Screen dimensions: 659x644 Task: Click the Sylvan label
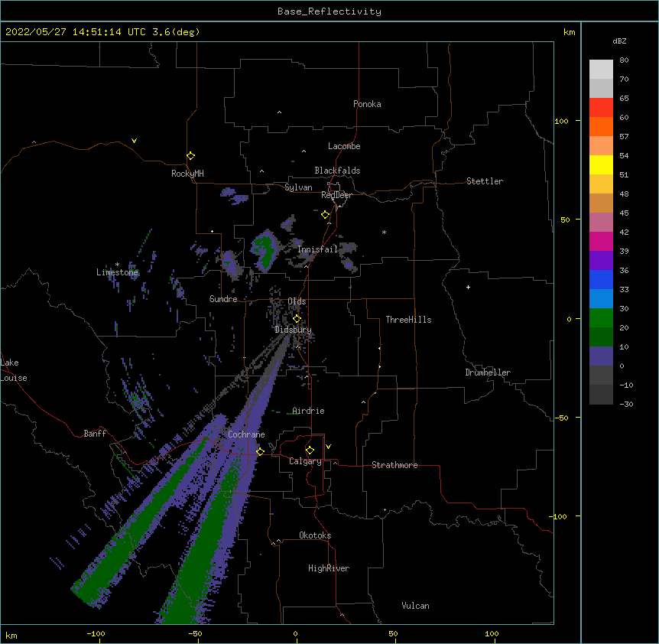click(x=298, y=187)
